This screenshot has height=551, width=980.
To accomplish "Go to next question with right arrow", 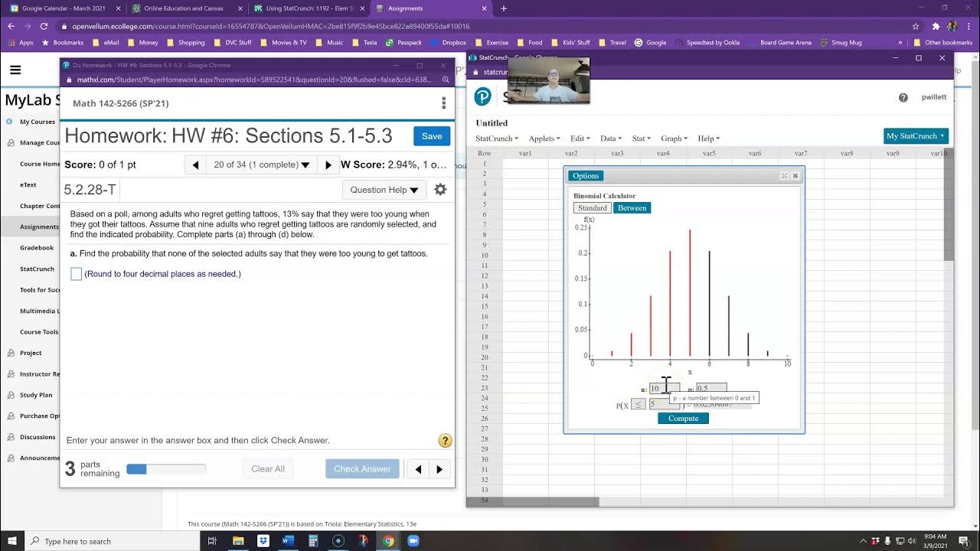I will (x=328, y=165).
